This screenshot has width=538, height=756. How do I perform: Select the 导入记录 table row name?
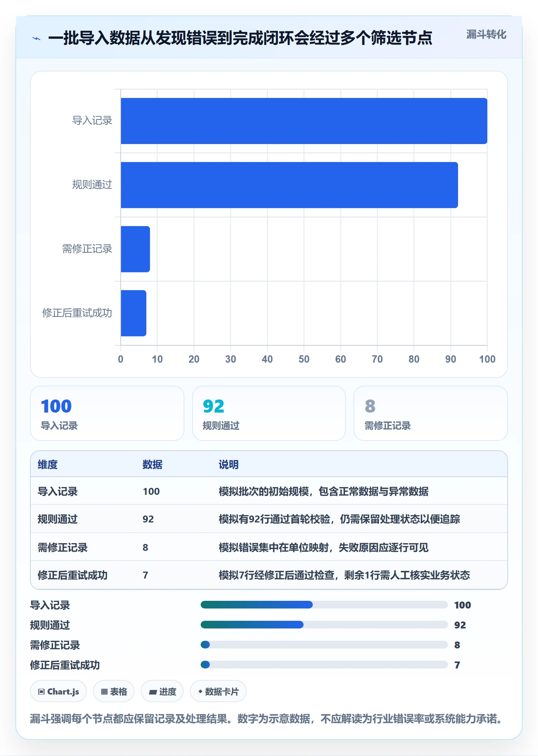tap(58, 491)
